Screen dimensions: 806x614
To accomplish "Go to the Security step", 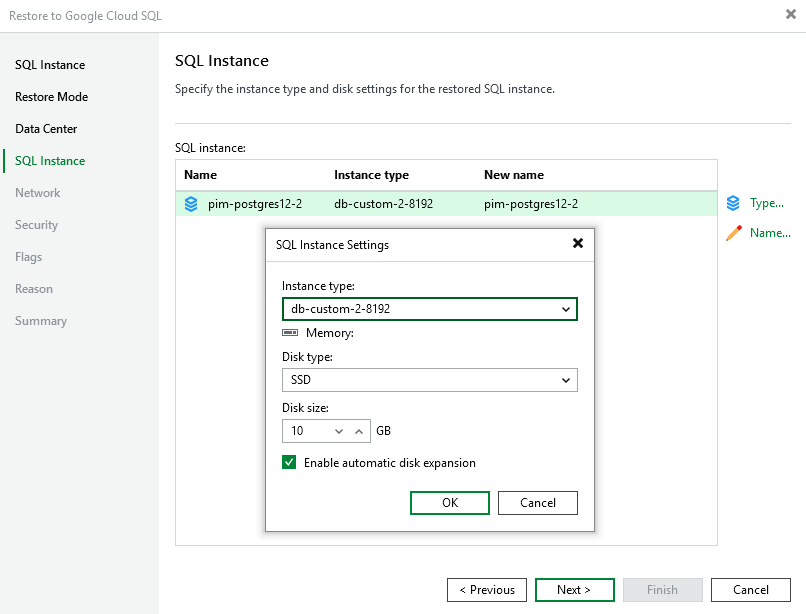I will tap(36, 225).
